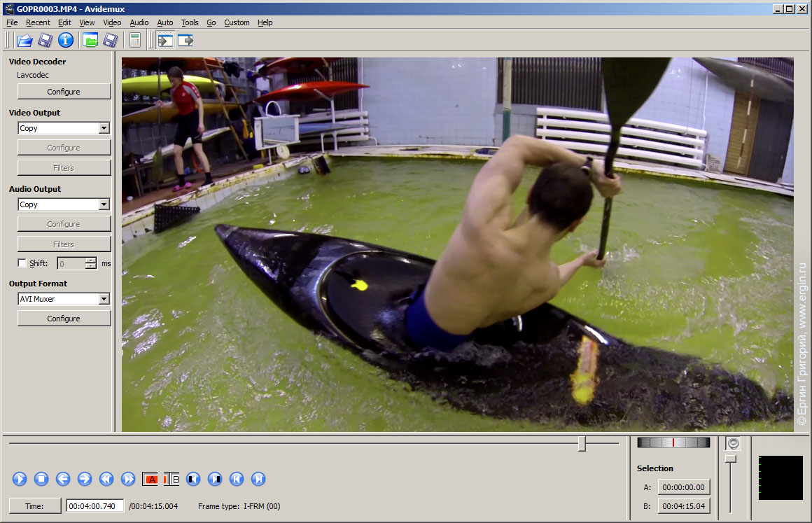Click the Lavcodec decoder label
The width and height of the screenshot is (812, 523).
(33, 75)
